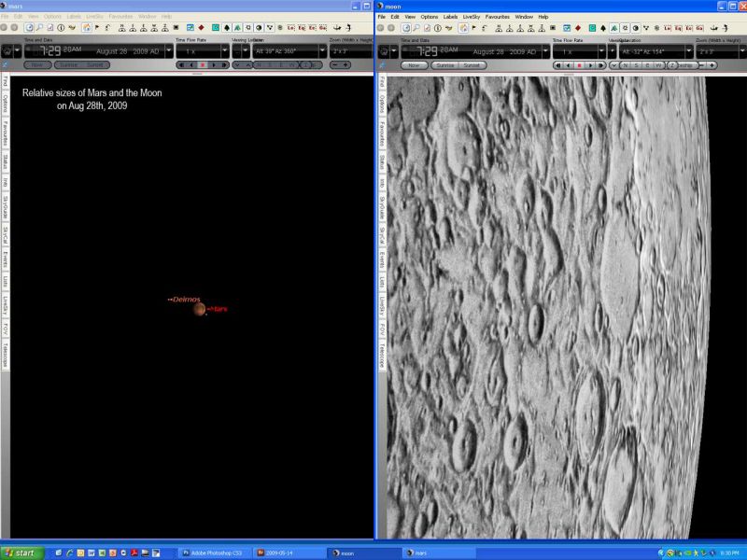Zoom out with minus button in mars window
Image resolution: width=747 pixels, height=560 pixels.
tap(335, 64)
